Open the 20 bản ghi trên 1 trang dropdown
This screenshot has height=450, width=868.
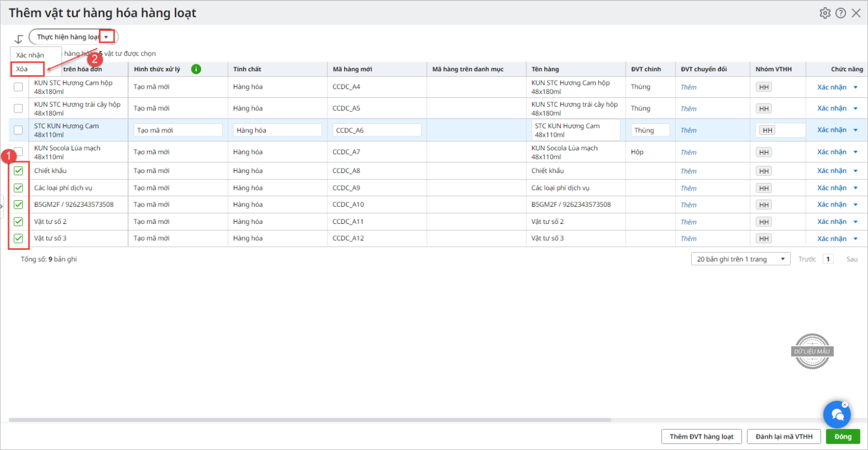tap(740, 259)
